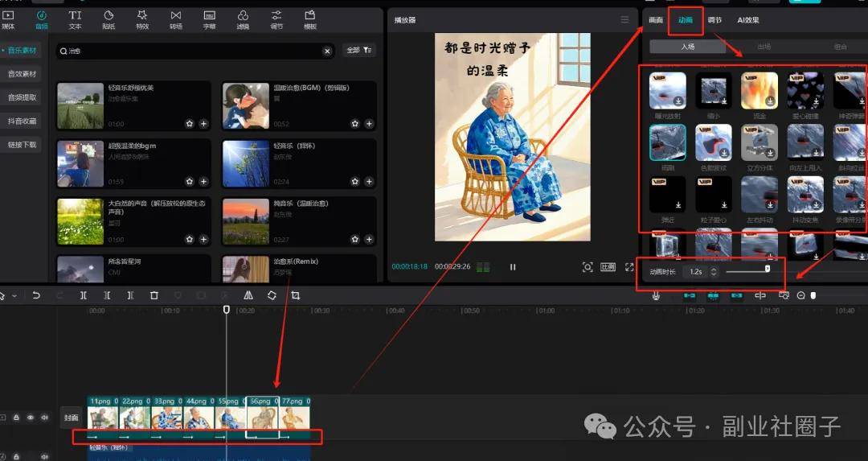Viewport: 868px width, 461px height.
Task: Expand the selection tool dropdown arrow in timeline
Action: tap(14, 296)
